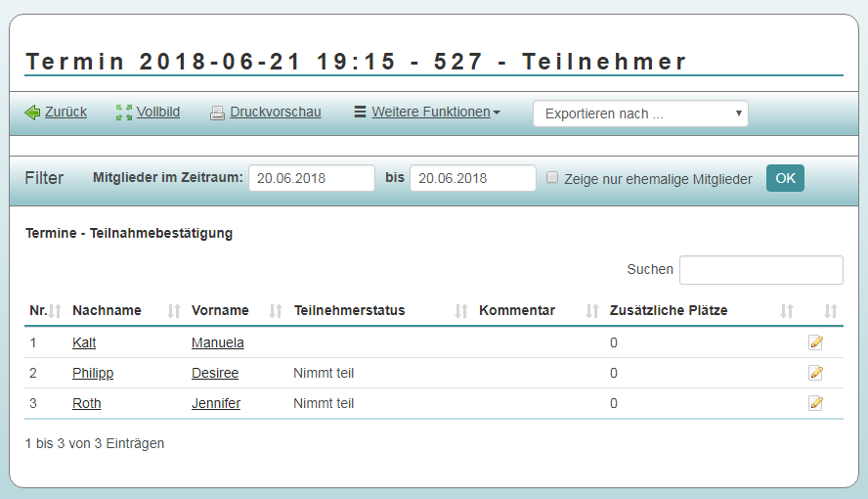Viewport: 868px width, 499px height.
Task: Open the 'Exportieren nach ...' dropdown
Action: point(640,113)
